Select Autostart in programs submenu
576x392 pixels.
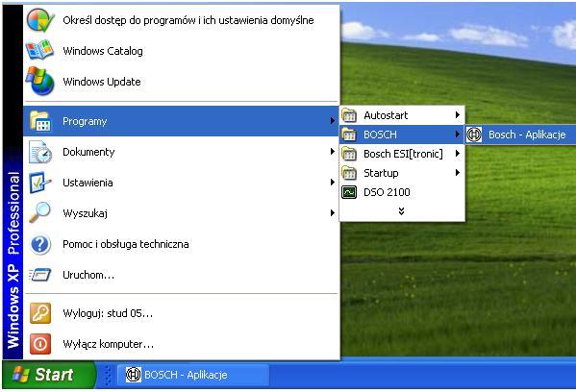coord(402,115)
